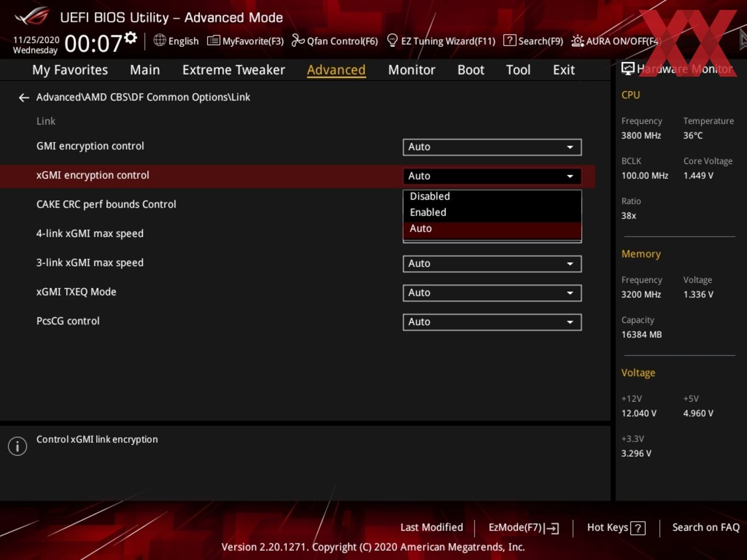
Task: Open 3-link xGMI max speed dropdown
Action: [492, 264]
